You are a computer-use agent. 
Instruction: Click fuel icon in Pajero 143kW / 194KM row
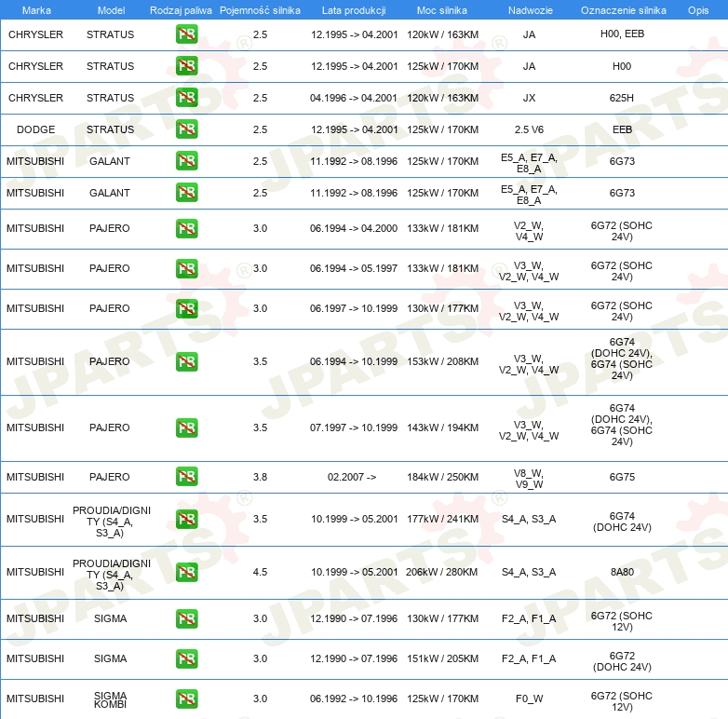186,427
